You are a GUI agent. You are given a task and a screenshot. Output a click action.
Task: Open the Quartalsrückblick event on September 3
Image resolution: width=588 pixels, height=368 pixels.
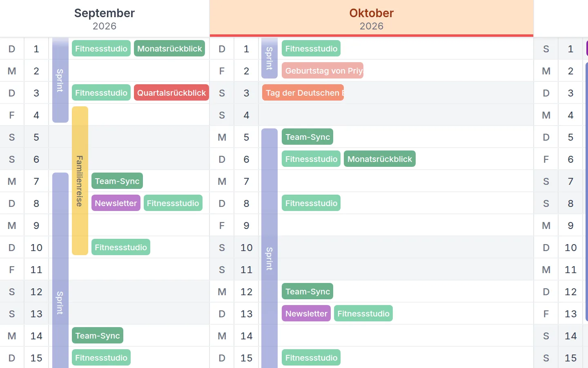(x=171, y=93)
